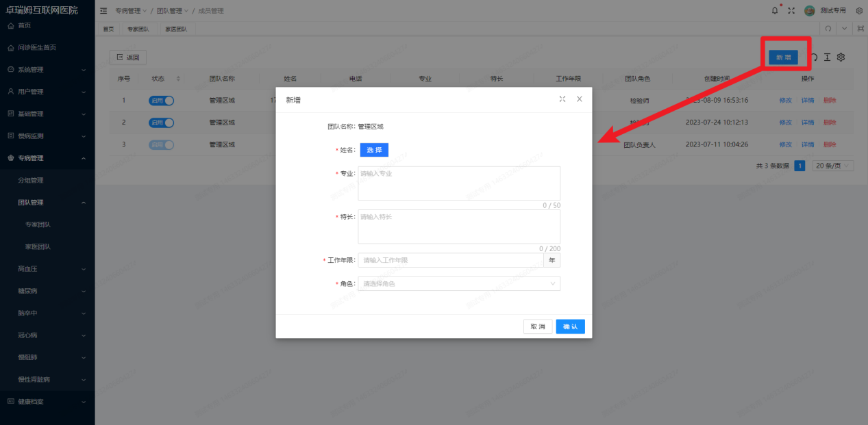868x425 pixels.
Task: Open the settings gear beside 测试专用
Action: (x=859, y=11)
